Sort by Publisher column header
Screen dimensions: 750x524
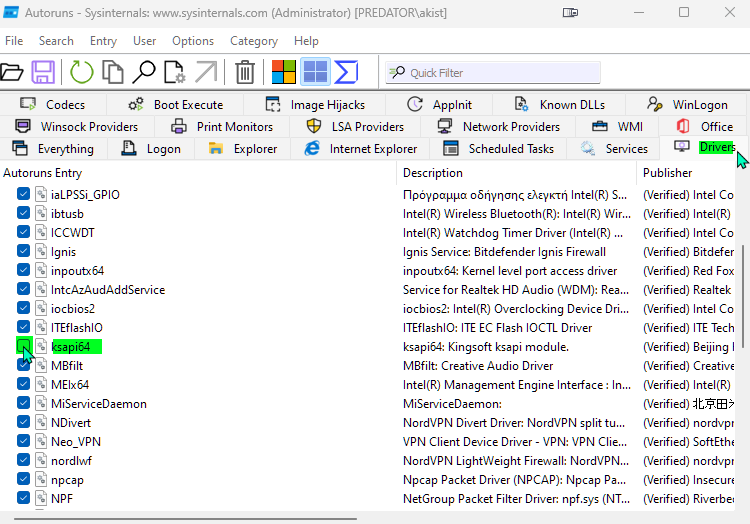click(x=686, y=173)
